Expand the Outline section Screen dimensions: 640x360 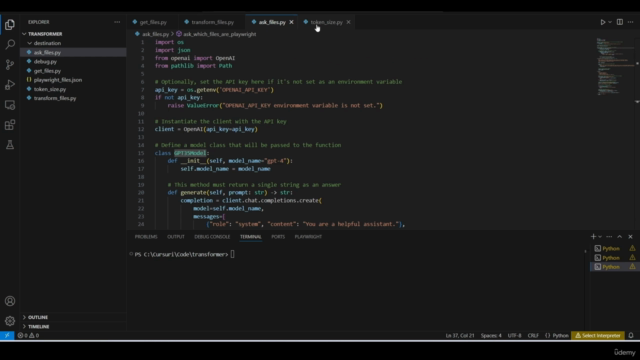click(73, 317)
